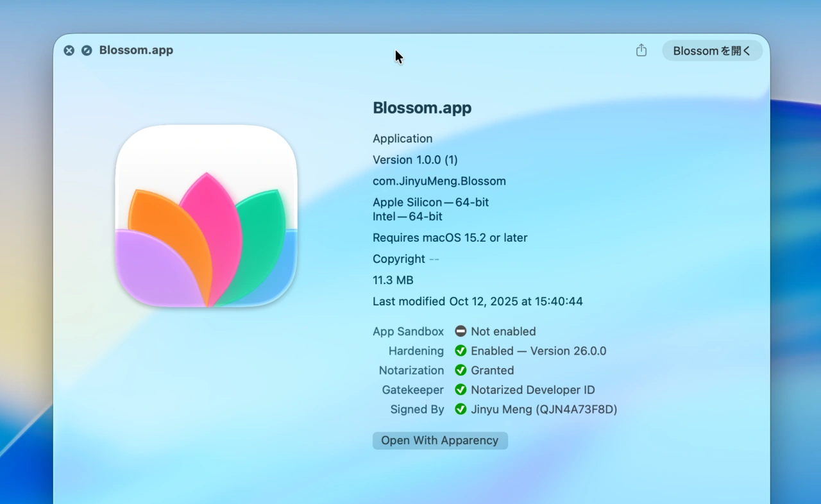Click the checkmark beside Jinyu Meng signature
The width and height of the screenshot is (821, 504).
click(x=461, y=409)
